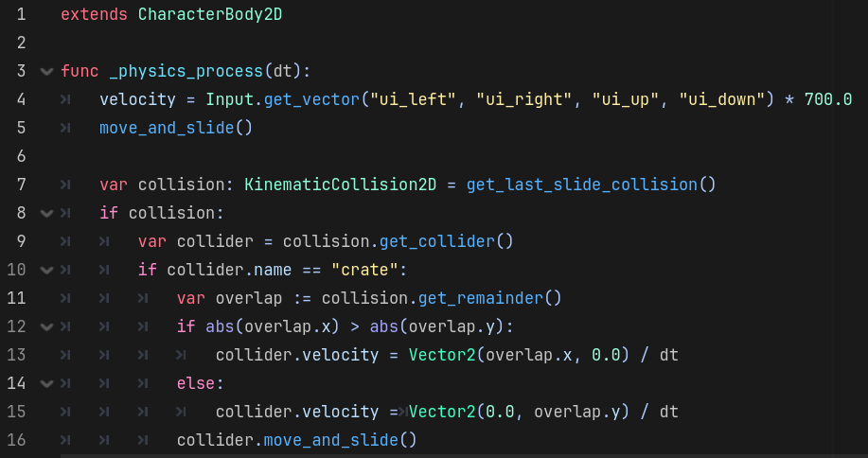Collapse the 'if collision:' block
The width and height of the screenshot is (868, 458).
pos(46,213)
